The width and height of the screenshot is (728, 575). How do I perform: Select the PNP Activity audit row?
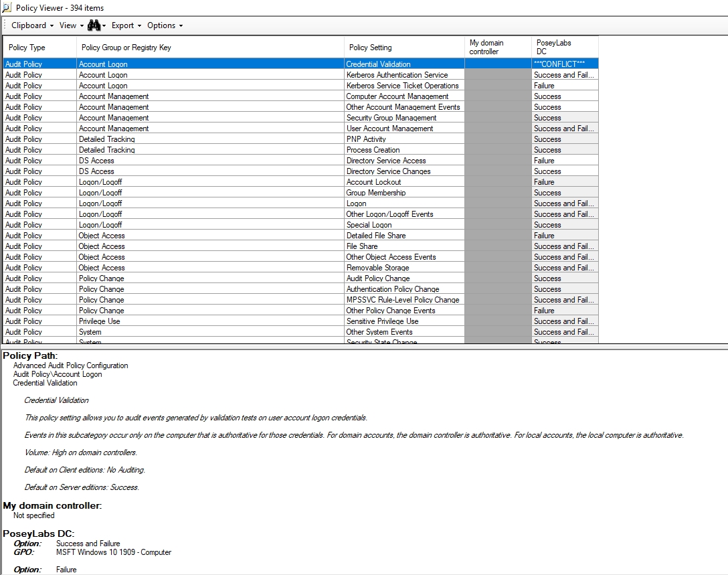(x=268, y=139)
